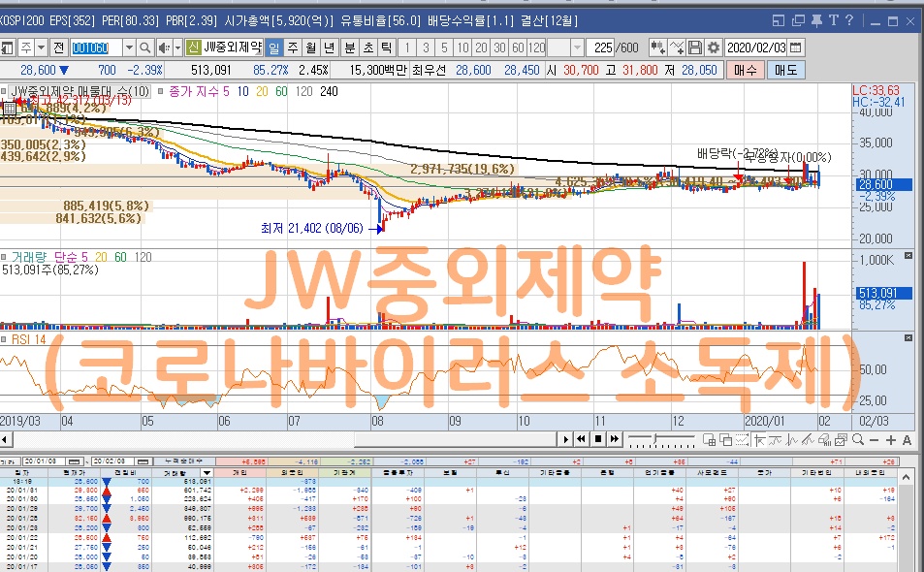Select the 1 interval button
The width and height of the screenshot is (924, 572).
tap(407, 48)
